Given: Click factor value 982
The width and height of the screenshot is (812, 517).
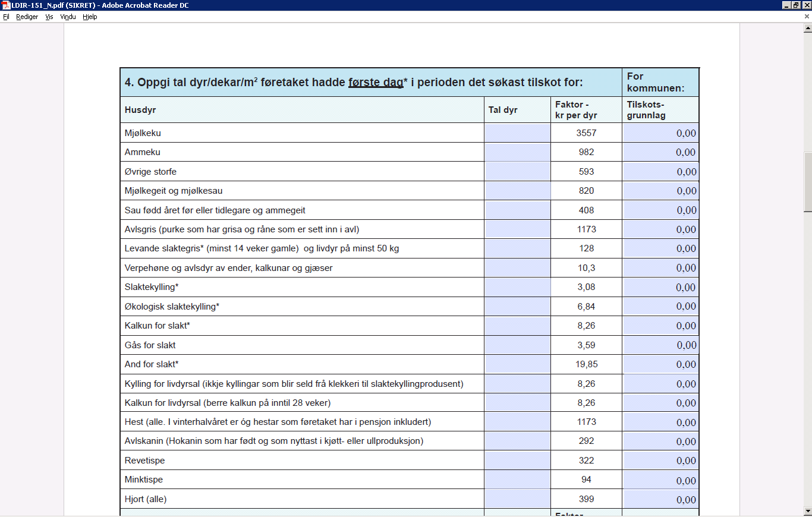Looking at the screenshot, I should pyautogui.click(x=586, y=152).
